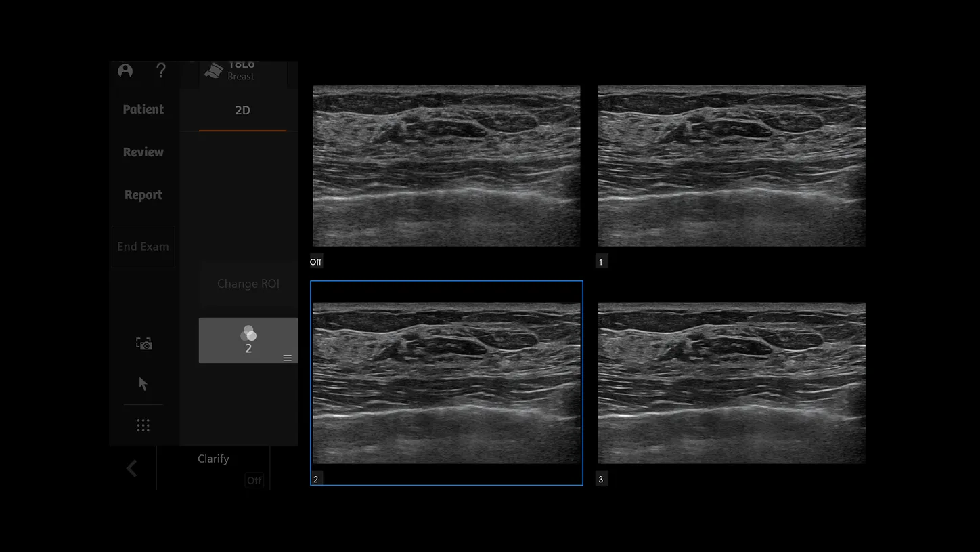Open the Patient section
The height and width of the screenshot is (552, 980).
(x=143, y=109)
